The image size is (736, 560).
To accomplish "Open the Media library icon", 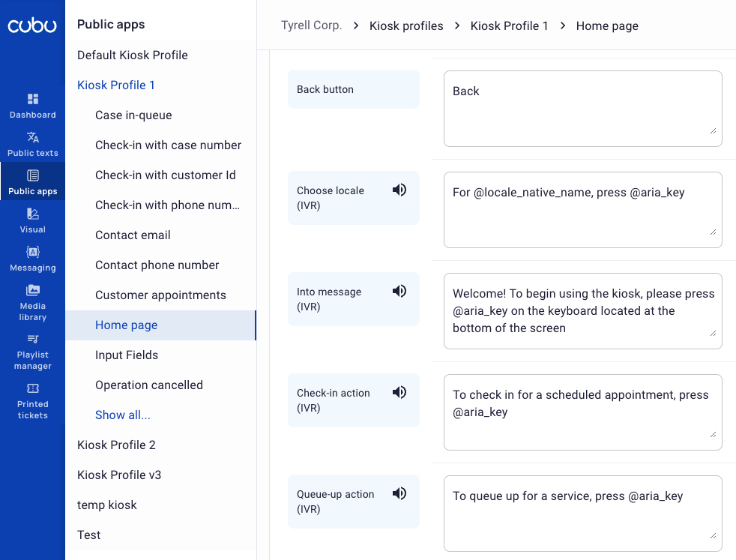I will tap(32, 290).
